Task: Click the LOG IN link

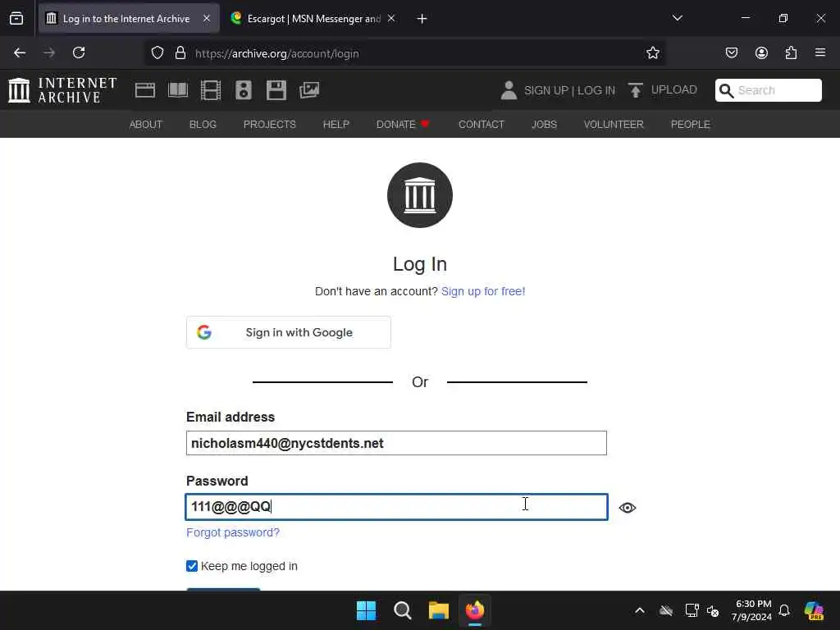Action: 596,90
